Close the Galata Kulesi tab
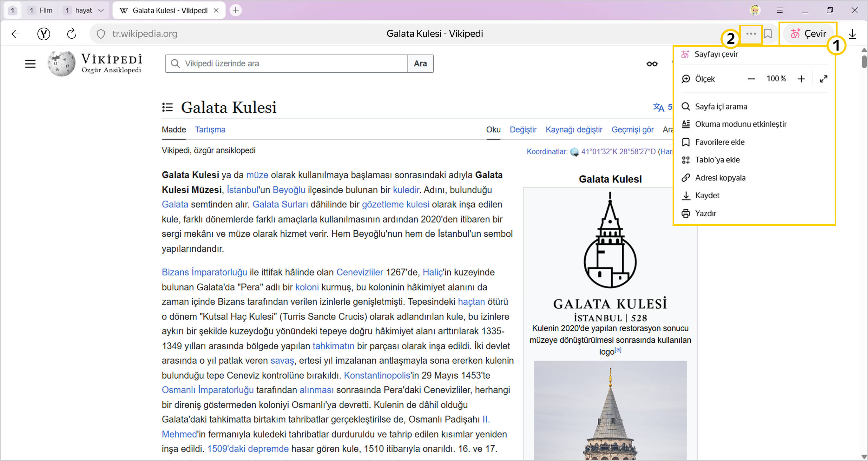The width and height of the screenshot is (868, 461). pyautogui.click(x=216, y=10)
